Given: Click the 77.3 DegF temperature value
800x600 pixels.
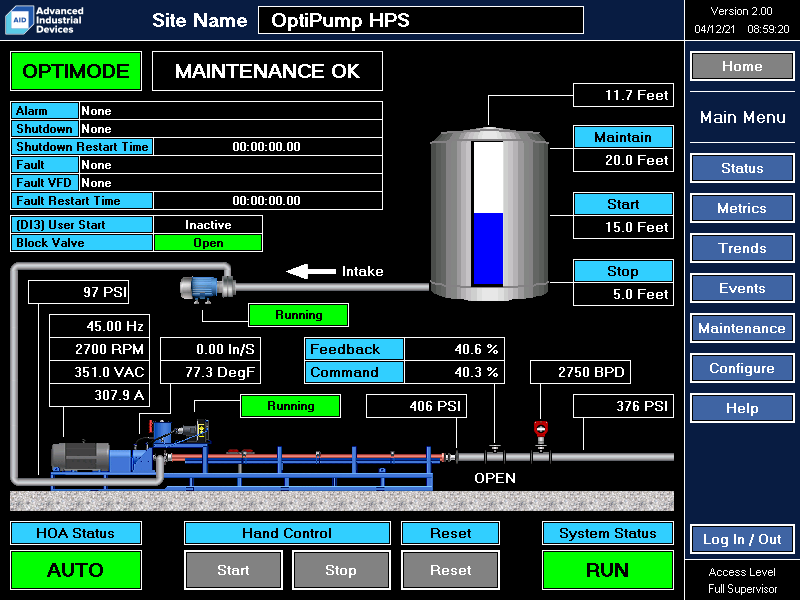Looking at the screenshot, I should tap(211, 372).
